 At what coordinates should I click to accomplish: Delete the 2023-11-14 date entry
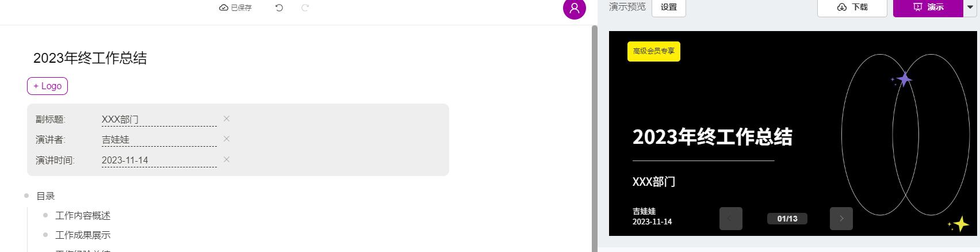pos(227,159)
